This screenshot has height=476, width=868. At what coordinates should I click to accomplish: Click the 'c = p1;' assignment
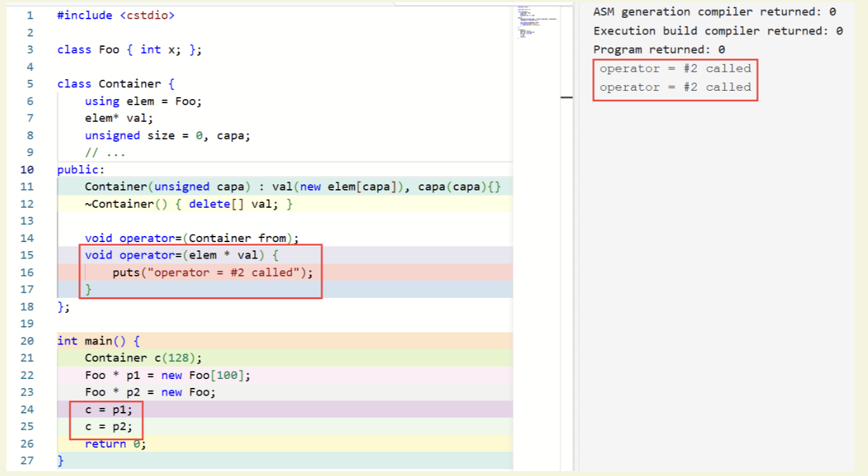tap(109, 409)
